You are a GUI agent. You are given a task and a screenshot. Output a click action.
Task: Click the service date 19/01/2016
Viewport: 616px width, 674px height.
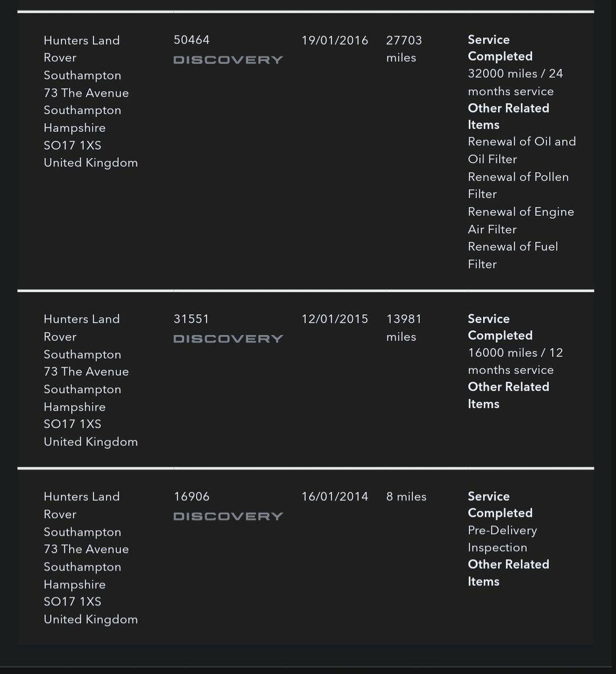pyautogui.click(x=335, y=40)
